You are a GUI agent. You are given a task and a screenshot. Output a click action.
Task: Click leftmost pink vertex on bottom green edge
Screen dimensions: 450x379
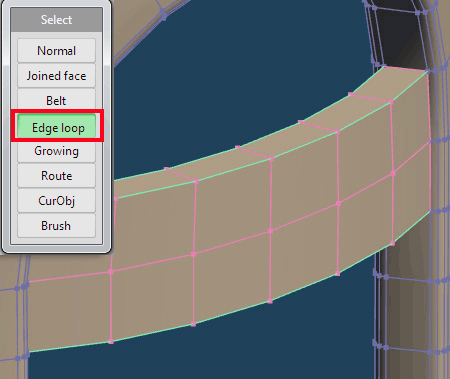pos(111,341)
